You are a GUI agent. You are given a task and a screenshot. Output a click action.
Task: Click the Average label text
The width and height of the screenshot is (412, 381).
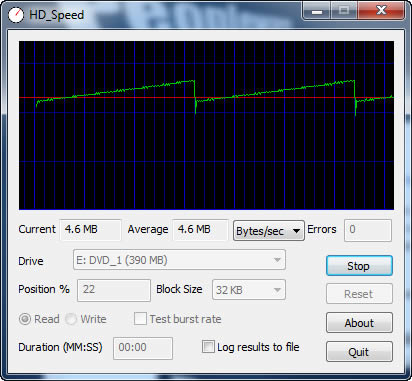click(x=148, y=229)
